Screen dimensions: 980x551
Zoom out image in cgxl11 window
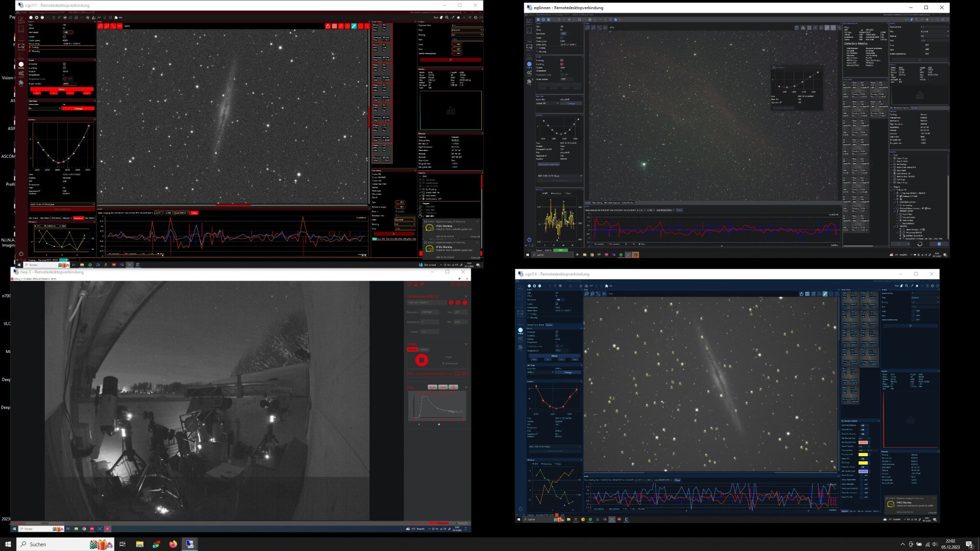point(107,26)
